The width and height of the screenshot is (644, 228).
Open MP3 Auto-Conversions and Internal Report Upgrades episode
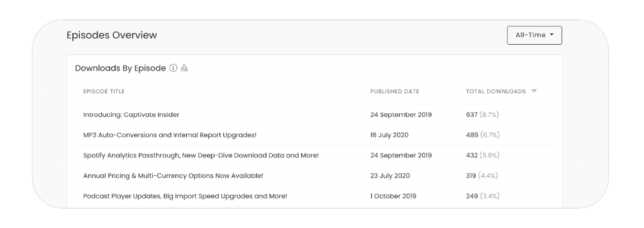(170, 135)
